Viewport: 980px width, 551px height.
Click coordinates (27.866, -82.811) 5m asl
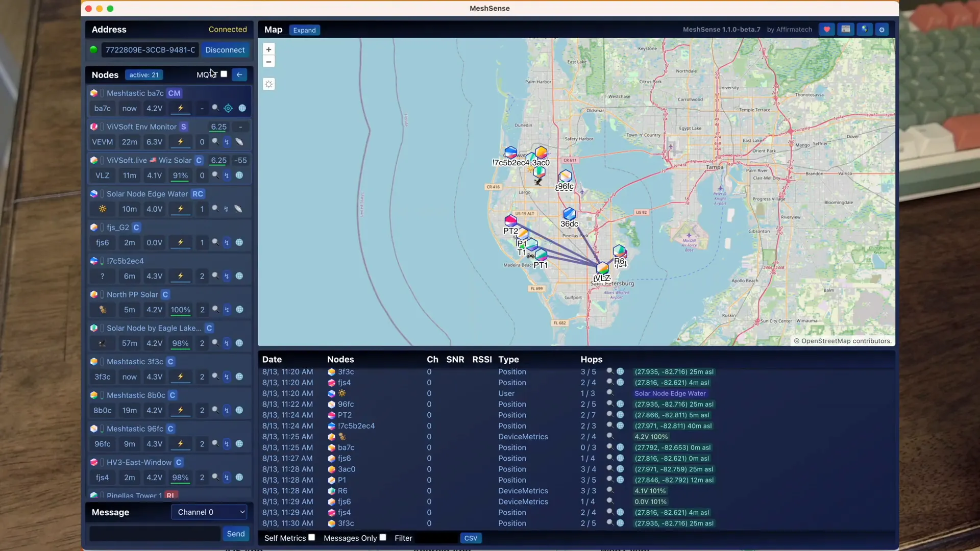[x=672, y=415]
